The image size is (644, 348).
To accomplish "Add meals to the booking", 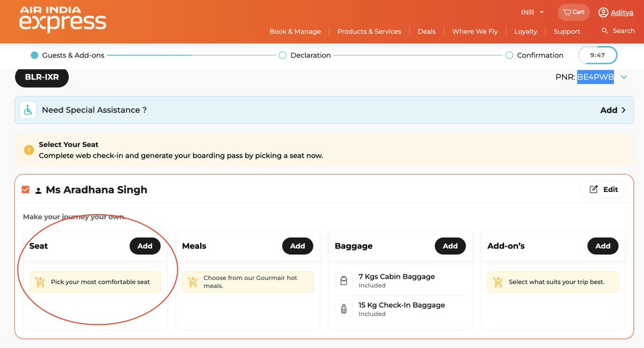I will coord(298,246).
